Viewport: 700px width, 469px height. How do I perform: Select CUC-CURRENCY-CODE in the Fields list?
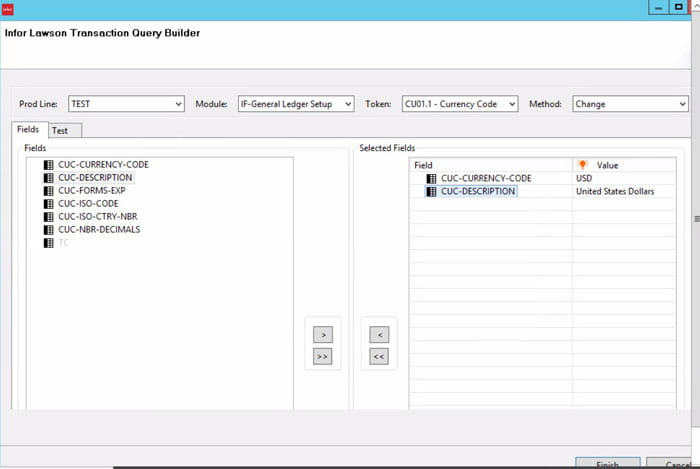104,165
